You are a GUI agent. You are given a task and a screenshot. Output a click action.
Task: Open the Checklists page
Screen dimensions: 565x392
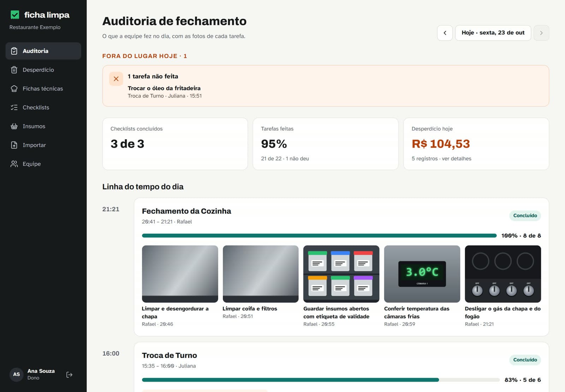click(x=43, y=107)
